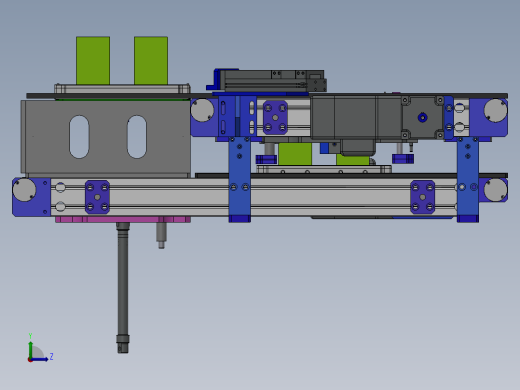Select the short gray pin below the pink plate
The height and width of the screenshot is (390, 520).
pyautogui.click(x=161, y=235)
